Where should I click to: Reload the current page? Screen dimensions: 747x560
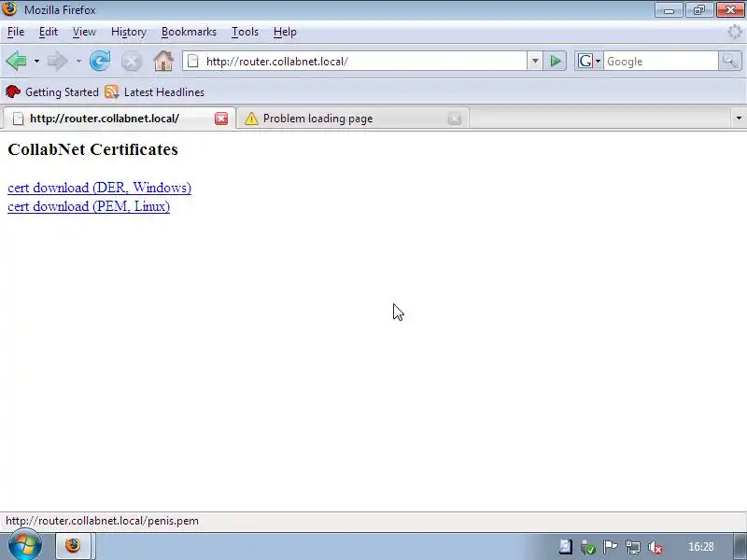100,61
